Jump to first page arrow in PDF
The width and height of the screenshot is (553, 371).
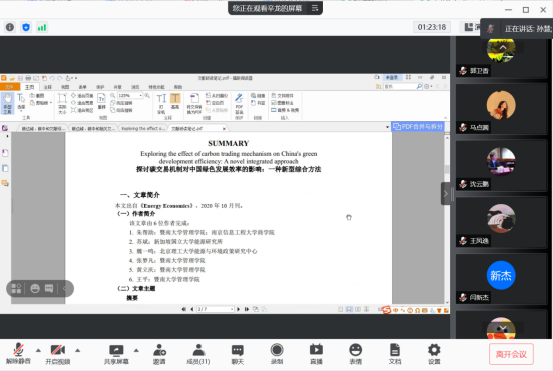click(x=183, y=309)
